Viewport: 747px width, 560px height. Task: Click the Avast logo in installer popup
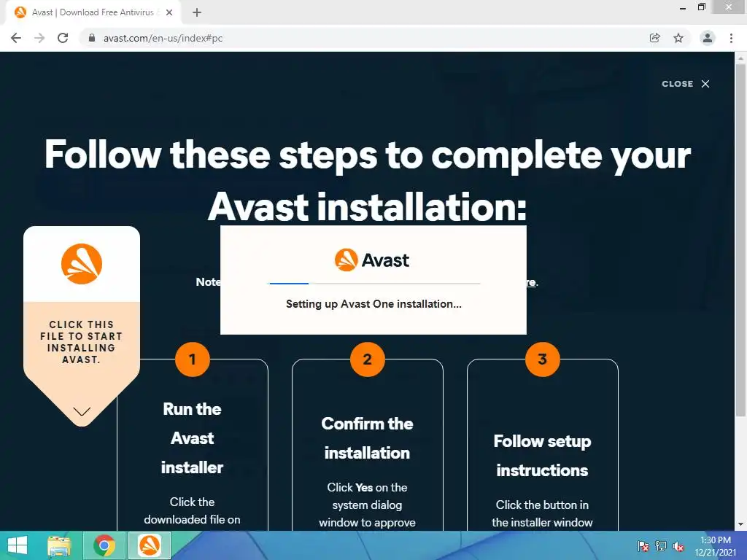pos(373,260)
